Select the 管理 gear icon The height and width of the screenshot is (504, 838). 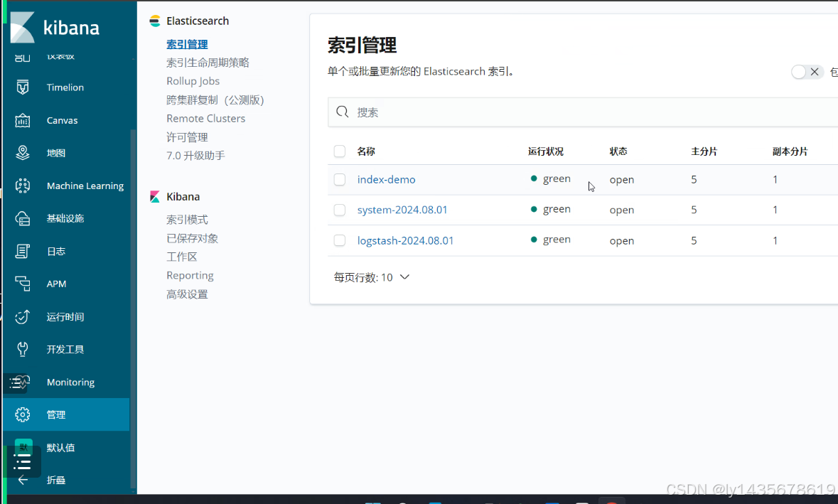click(x=23, y=414)
